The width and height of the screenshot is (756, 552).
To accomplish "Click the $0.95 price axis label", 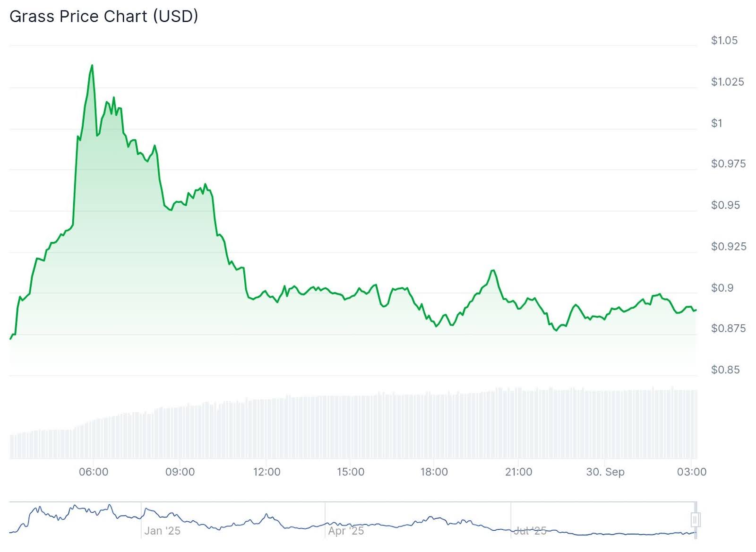I will 725,205.
